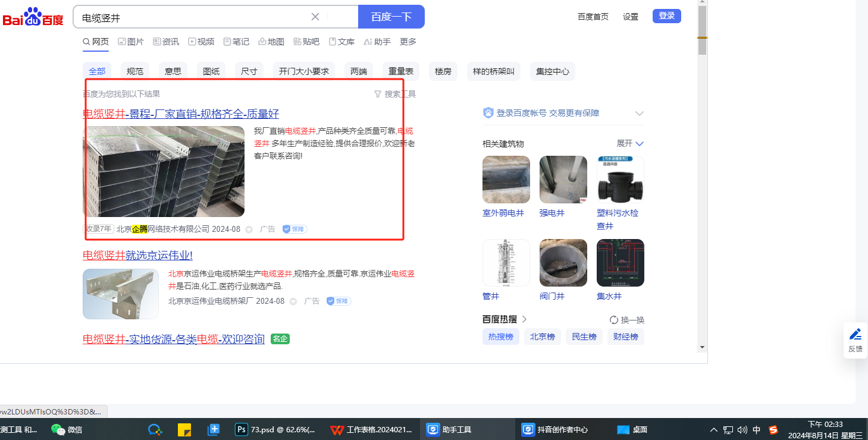Select the 重量表 filter chip
The height and width of the screenshot is (440, 868).
coord(401,71)
